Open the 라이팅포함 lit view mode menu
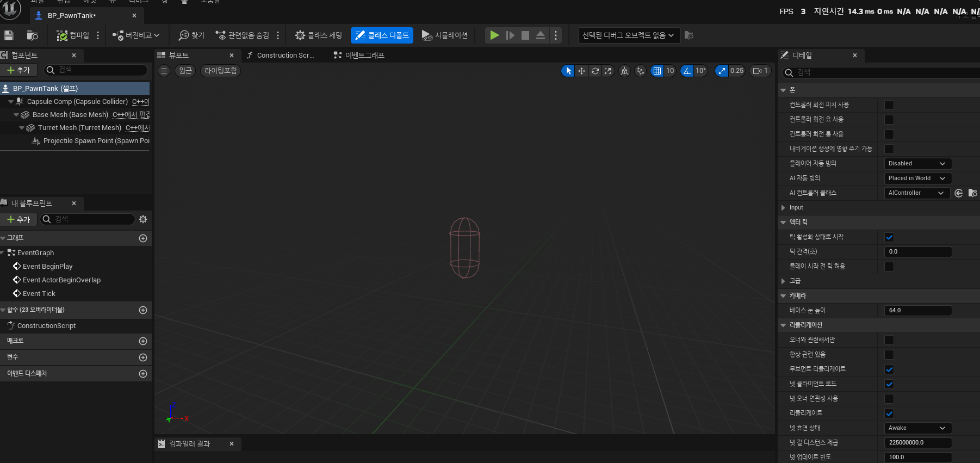Image resolution: width=980 pixels, height=463 pixels. (221, 71)
